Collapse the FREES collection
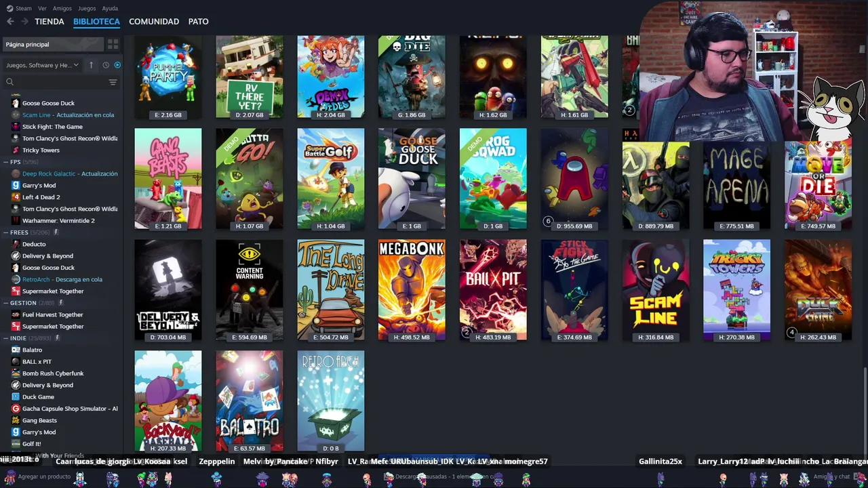This screenshot has width=868, height=488. pyautogui.click(x=5, y=232)
